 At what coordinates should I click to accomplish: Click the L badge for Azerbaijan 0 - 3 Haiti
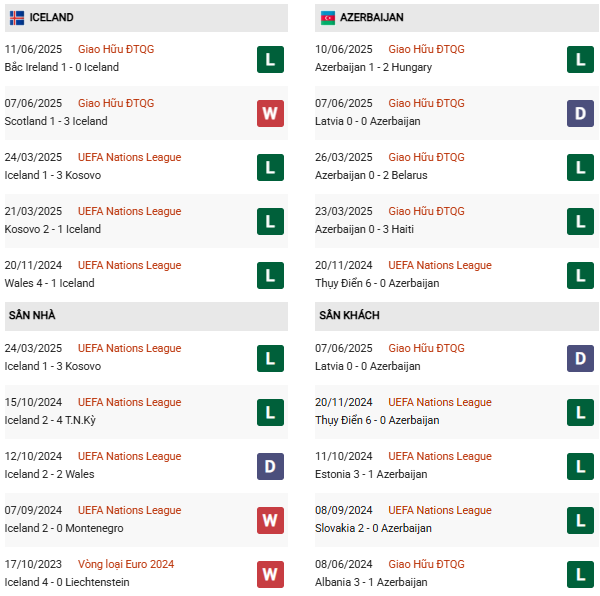(x=580, y=221)
